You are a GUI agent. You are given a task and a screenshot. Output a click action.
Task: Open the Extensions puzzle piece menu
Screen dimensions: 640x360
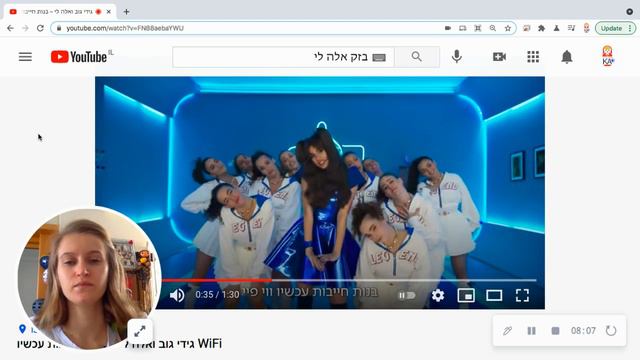point(542,28)
